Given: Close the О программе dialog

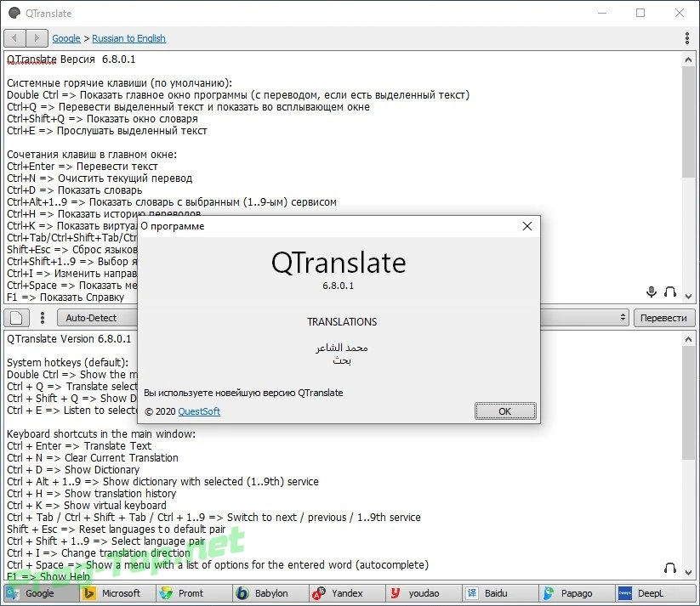Looking at the screenshot, I should pos(527,226).
